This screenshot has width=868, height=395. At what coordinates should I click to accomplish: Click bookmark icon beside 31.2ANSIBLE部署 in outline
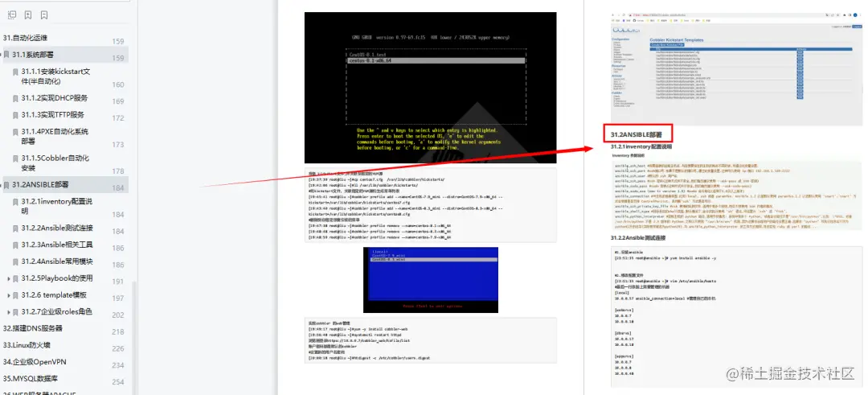(x=6, y=185)
